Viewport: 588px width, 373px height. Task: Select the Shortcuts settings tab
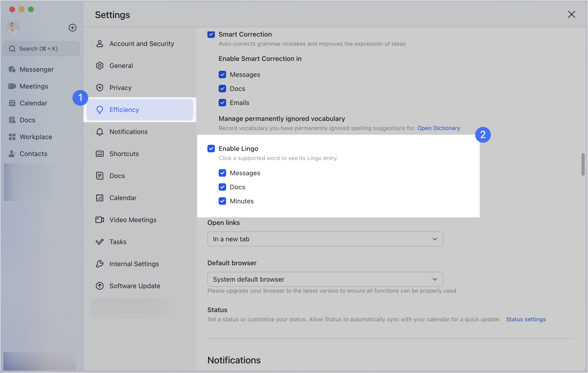pos(124,154)
